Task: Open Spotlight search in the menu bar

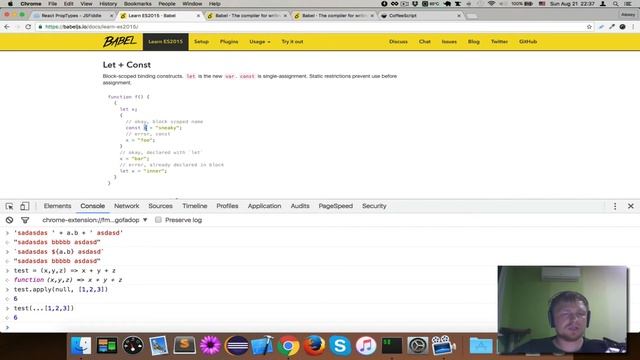Action: (x=616, y=4)
